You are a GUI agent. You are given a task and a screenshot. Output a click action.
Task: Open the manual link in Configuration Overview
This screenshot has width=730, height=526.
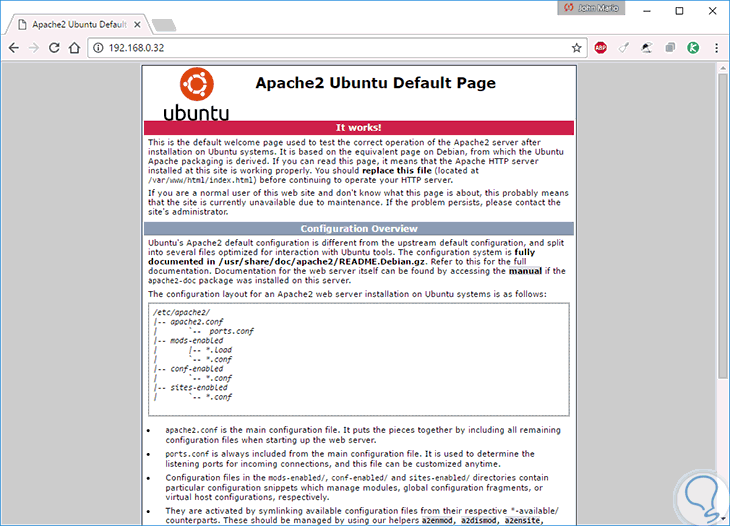pyautogui.click(x=525, y=271)
